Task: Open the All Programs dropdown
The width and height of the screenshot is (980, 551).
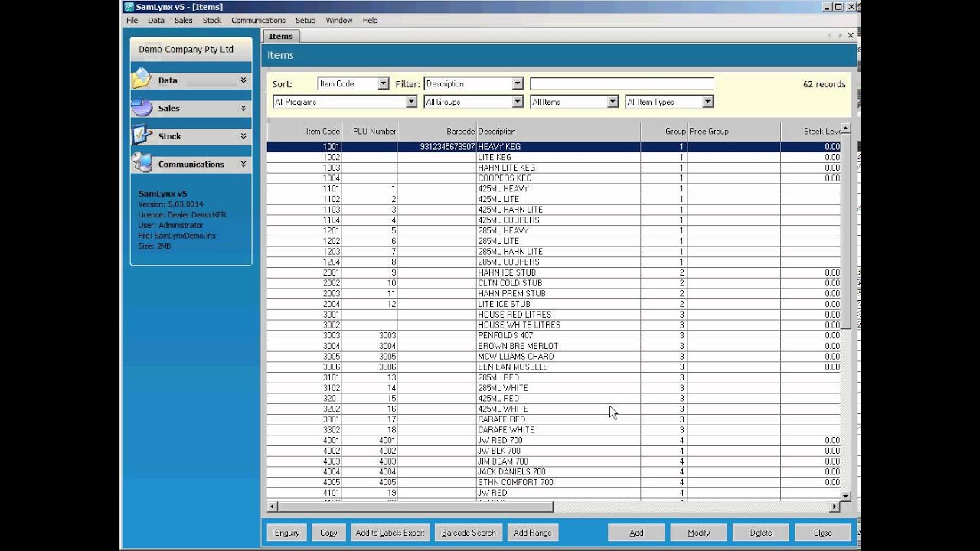Action: [x=411, y=102]
